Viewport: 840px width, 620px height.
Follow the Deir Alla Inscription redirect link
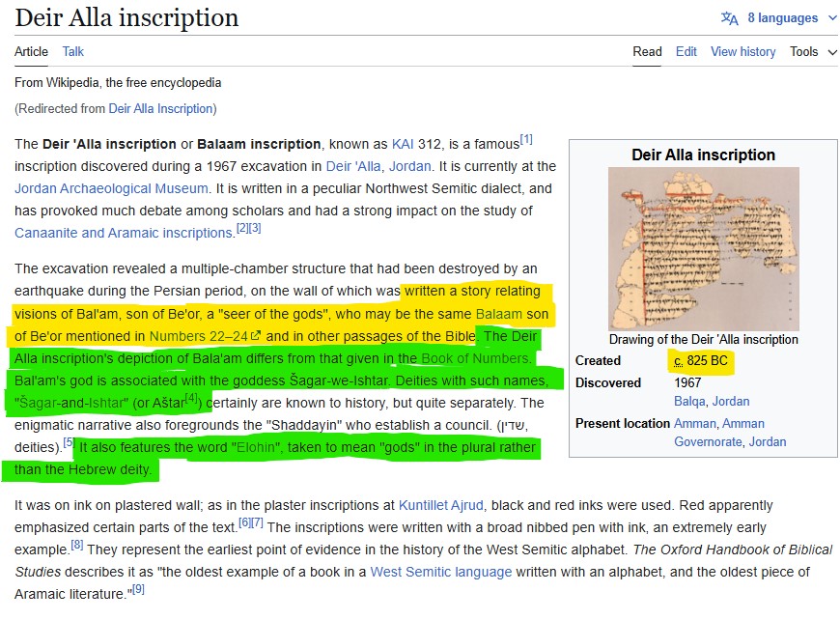160,109
